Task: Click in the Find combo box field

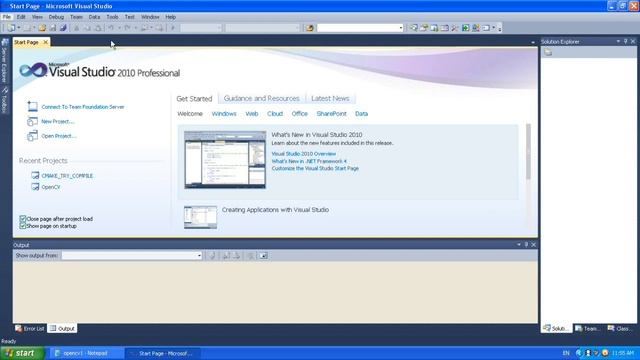Action: 357,28
